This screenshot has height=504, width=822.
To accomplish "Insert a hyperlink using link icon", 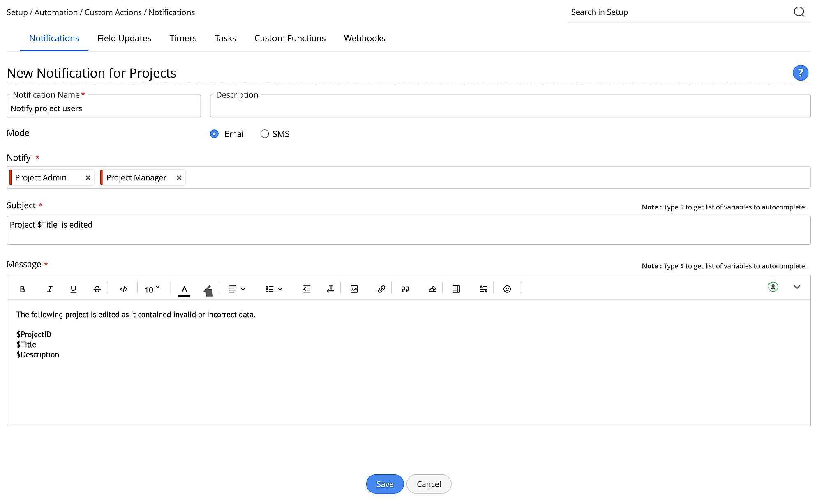I will (381, 289).
